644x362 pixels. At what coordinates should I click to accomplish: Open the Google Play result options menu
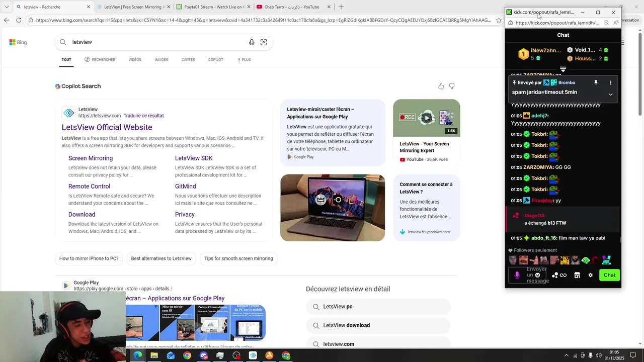pyautogui.click(x=172, y=289)
